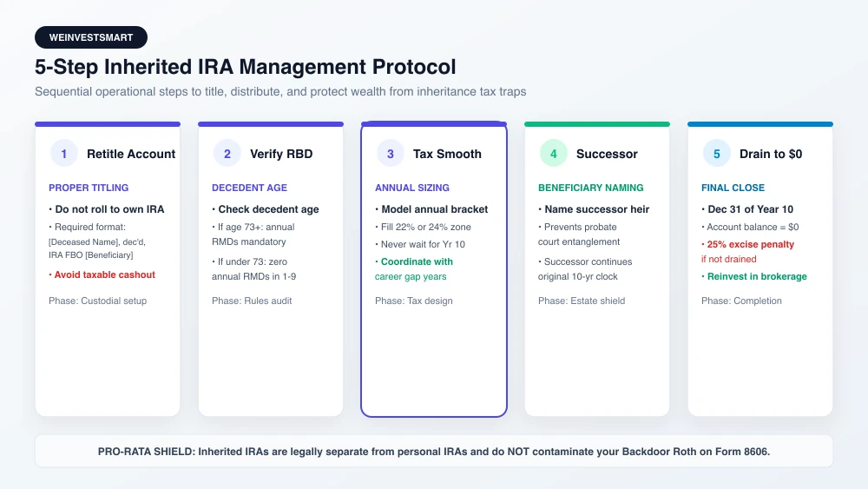The width and height of the screenshot is (868, 489).
Task: Click the FINAL CLOSE label
Action: (733, 188)
